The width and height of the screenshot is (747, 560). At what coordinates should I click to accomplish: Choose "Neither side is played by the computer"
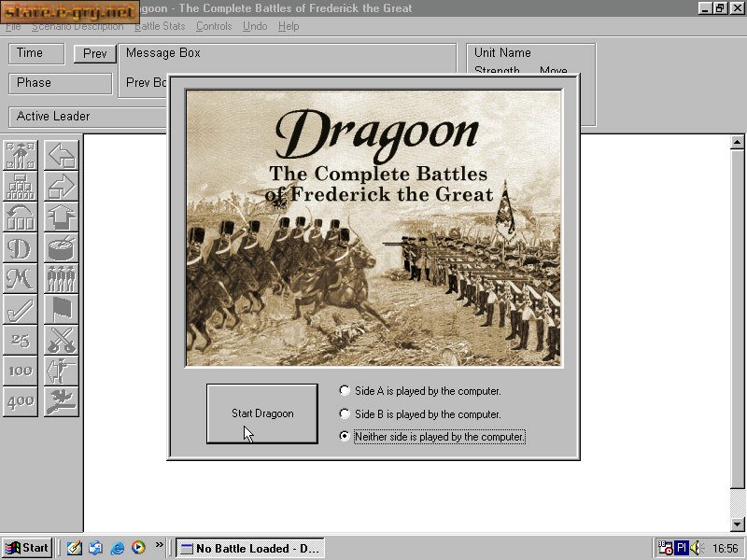(x=345, y=436)
